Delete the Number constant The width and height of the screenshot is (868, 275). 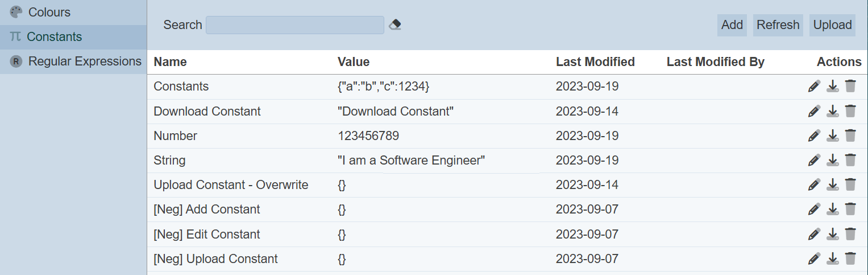(850, 136)
